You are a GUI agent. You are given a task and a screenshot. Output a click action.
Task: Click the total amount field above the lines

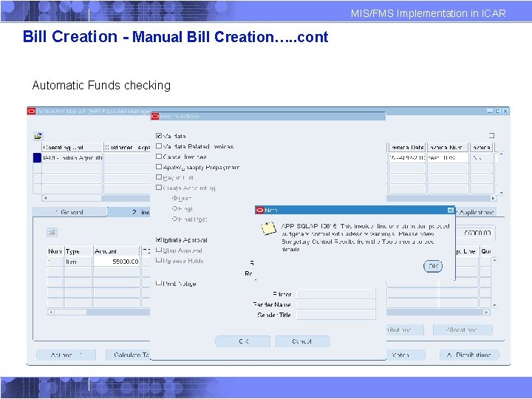point(475,233)
